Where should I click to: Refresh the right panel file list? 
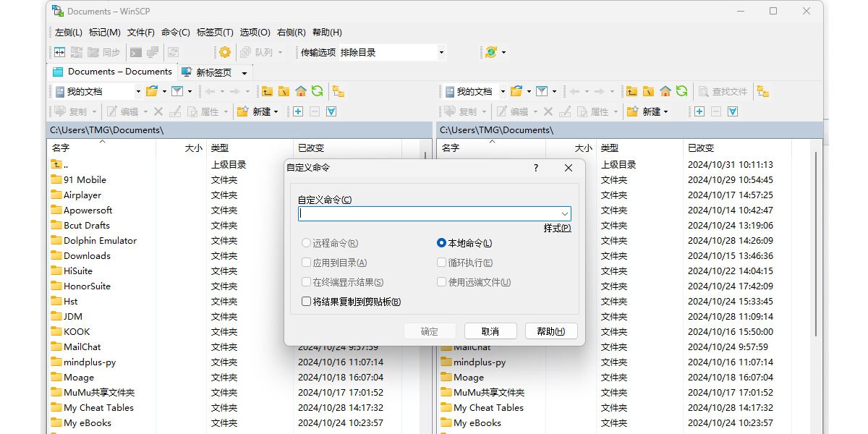681,91
